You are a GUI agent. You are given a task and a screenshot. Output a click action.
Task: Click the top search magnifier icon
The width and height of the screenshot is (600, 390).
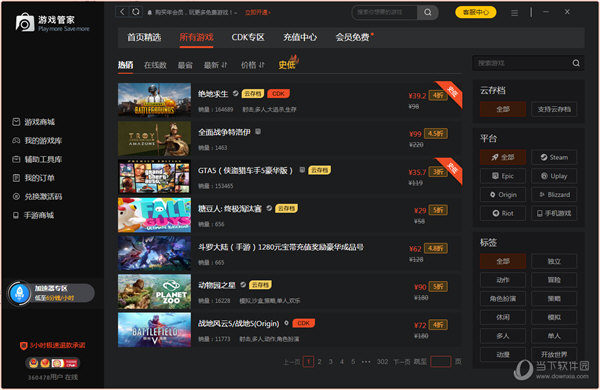[x=428, y=12]
